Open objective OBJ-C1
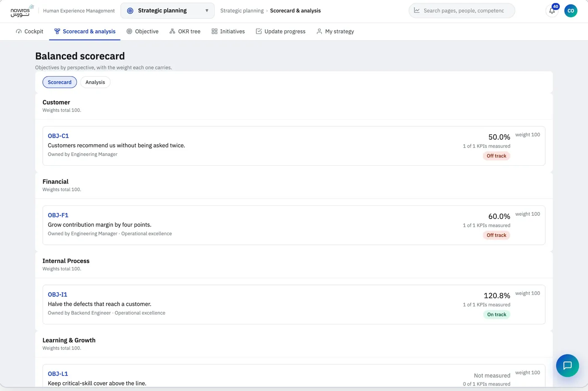Screen dimensions: 588x391 [x=58, y=136]
